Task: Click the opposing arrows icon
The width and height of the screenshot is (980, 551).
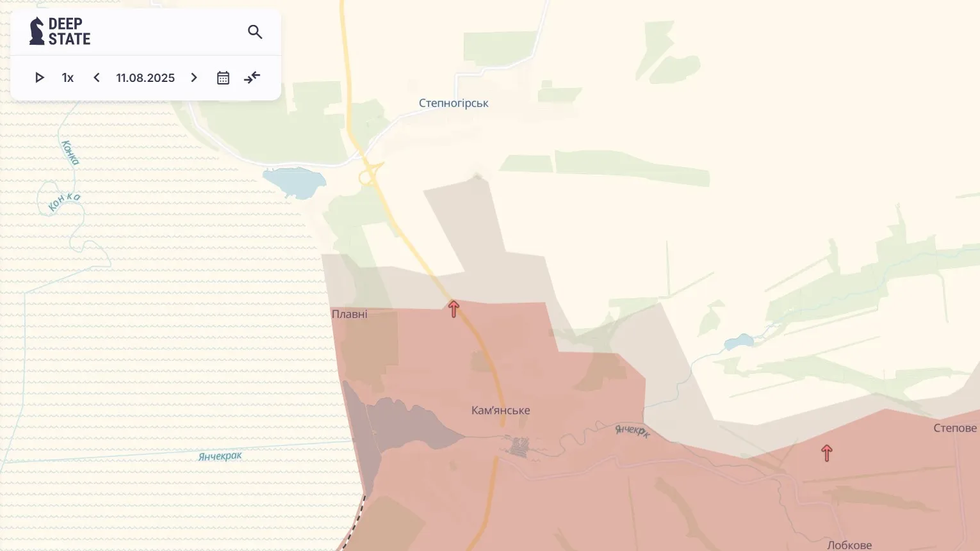Action: 252,77
